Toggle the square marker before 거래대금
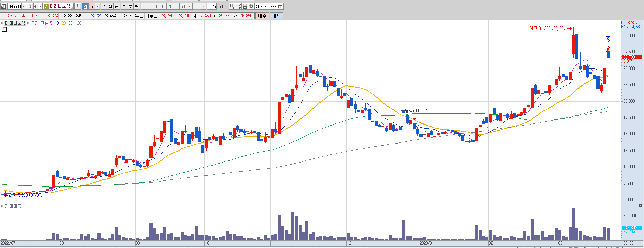 [x=2, y=206]
